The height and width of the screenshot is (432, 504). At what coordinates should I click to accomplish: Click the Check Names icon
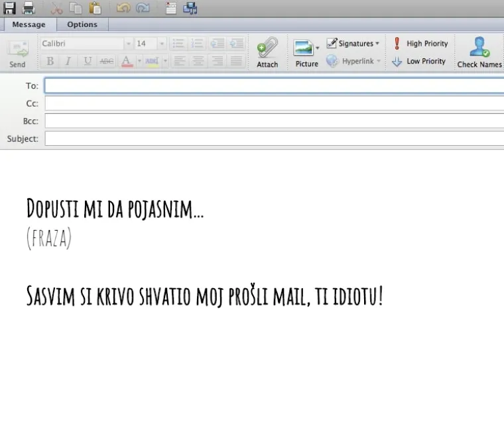pos(479,52)
